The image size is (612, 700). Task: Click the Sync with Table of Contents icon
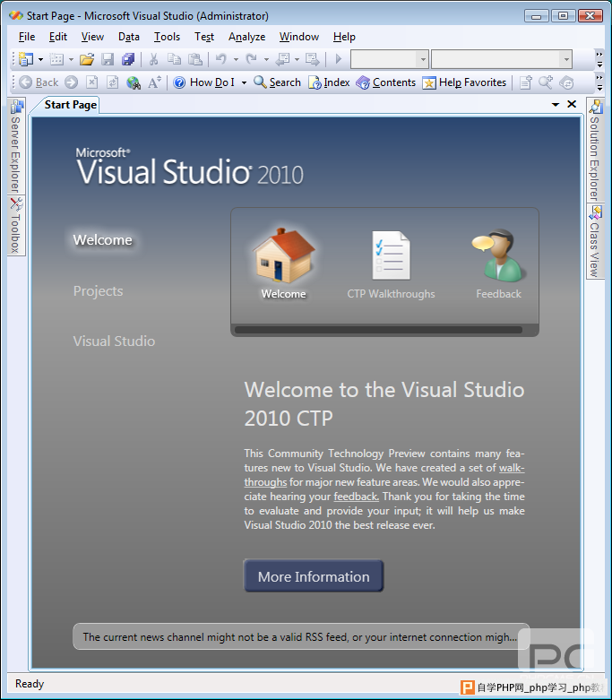point(566,82)
